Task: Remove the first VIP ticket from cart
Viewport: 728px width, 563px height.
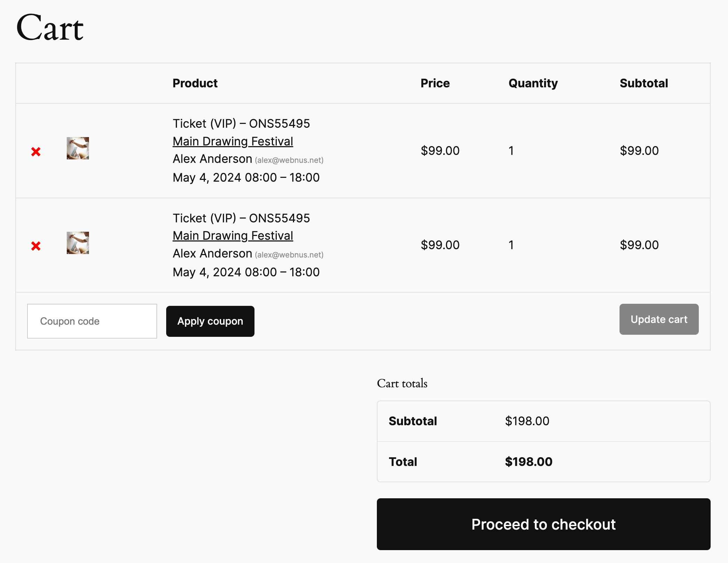Action: pos(36,152)
